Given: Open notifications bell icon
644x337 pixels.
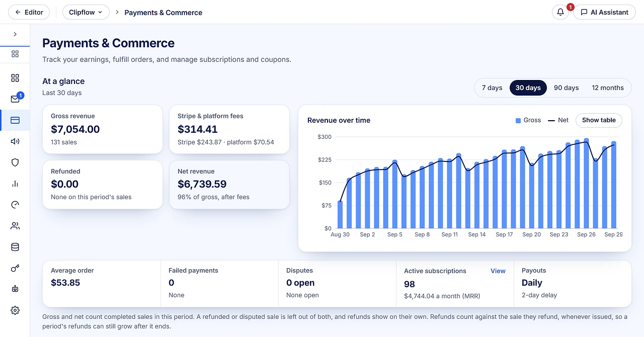Looking at the screenshot, I should tap(560, 12).
